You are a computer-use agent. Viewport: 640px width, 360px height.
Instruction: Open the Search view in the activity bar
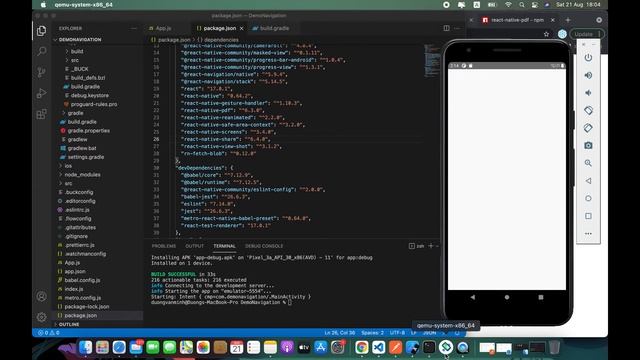41,51
